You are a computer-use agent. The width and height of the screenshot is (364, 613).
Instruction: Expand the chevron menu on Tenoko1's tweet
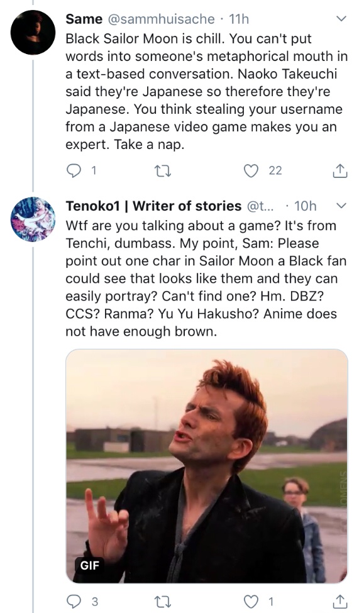[341, 205]
